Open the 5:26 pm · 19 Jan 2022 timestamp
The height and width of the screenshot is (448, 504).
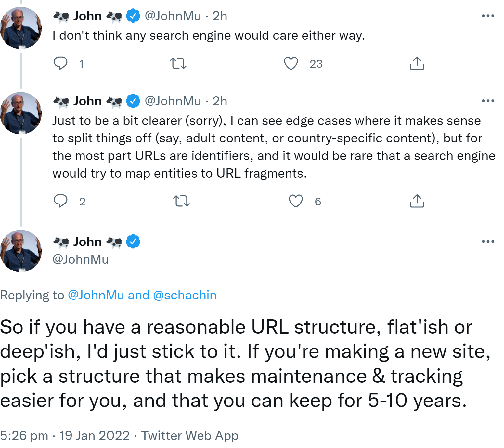tap(65, 435)
